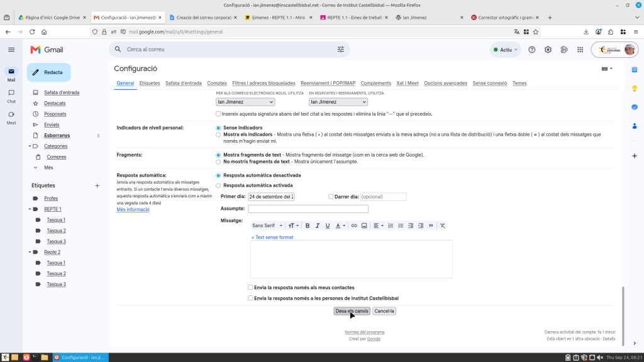The height and width of the screenshot is (362, 644).
Task: Reload page in Firefox toolbar
Action: [32, 31]
